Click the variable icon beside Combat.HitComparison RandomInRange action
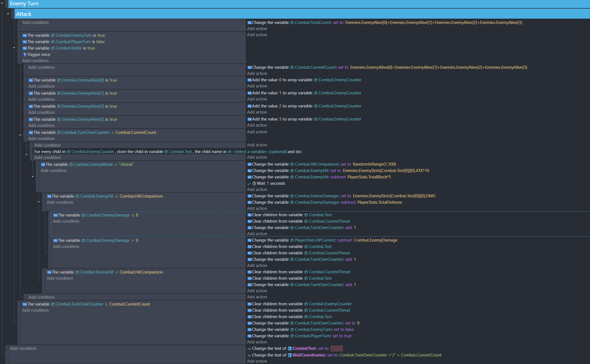 coord(249,164)
